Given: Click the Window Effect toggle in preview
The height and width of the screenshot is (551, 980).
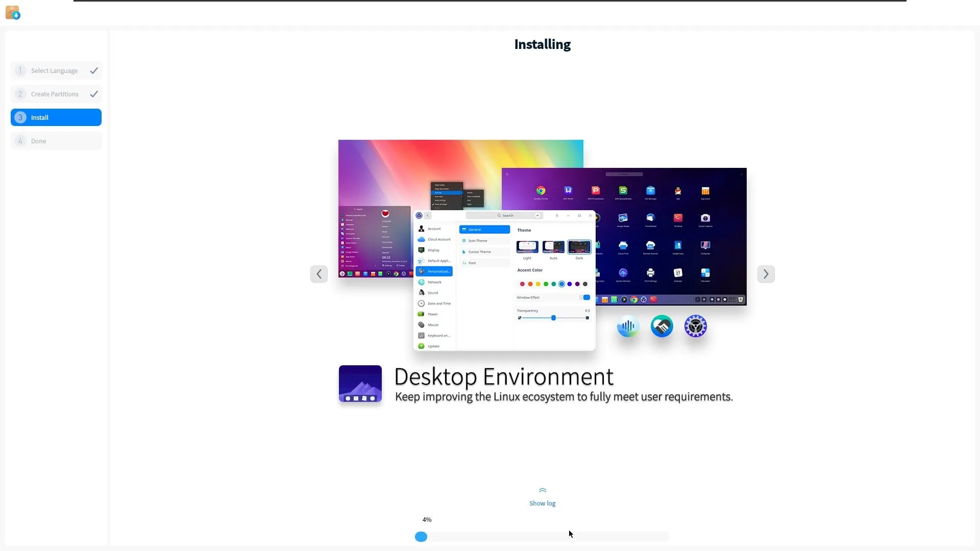Looking at the screenshot, I should pos(586,297).
